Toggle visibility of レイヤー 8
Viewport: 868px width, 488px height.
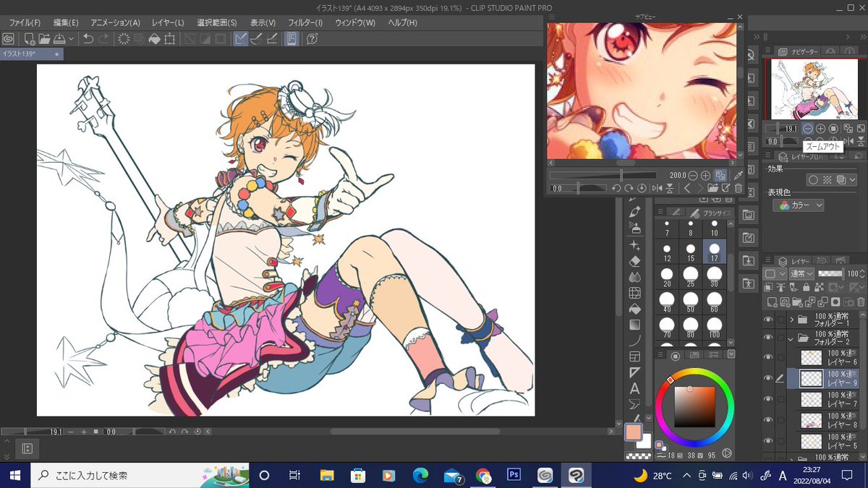(768, 420)
